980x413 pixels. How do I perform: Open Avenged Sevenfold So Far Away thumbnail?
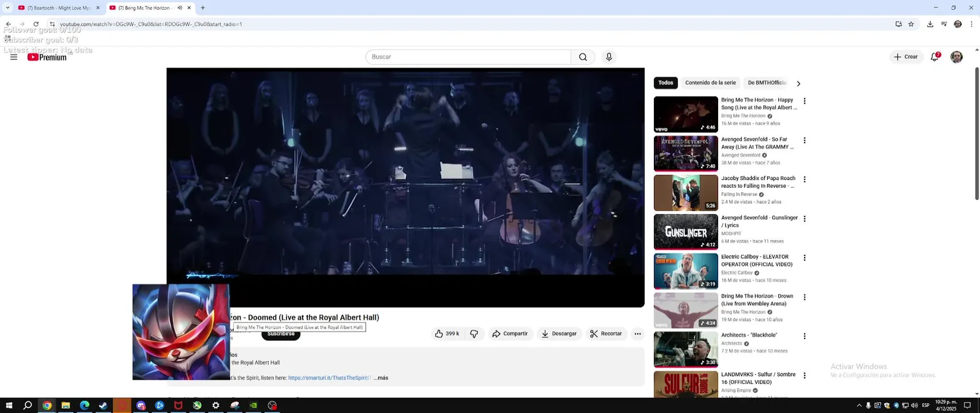(x=686, y=154)
